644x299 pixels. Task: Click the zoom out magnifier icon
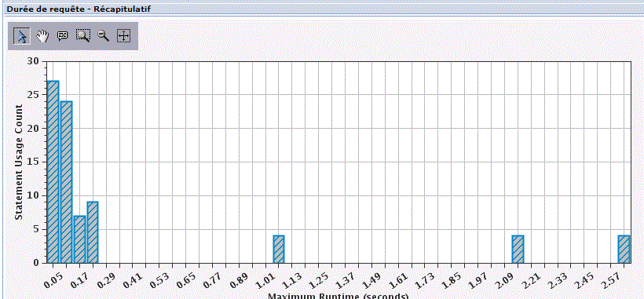coord(103,36)
